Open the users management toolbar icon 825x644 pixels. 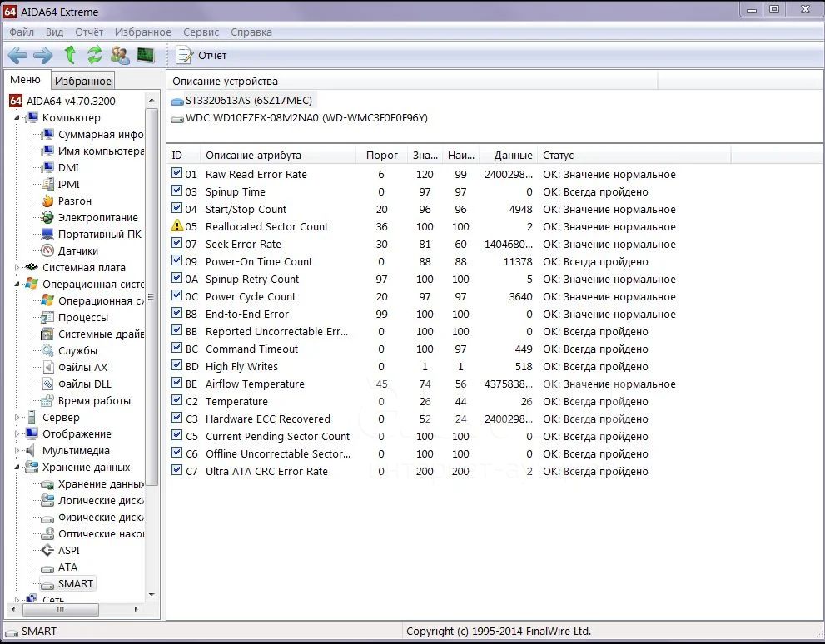click(x=120, y=55)
